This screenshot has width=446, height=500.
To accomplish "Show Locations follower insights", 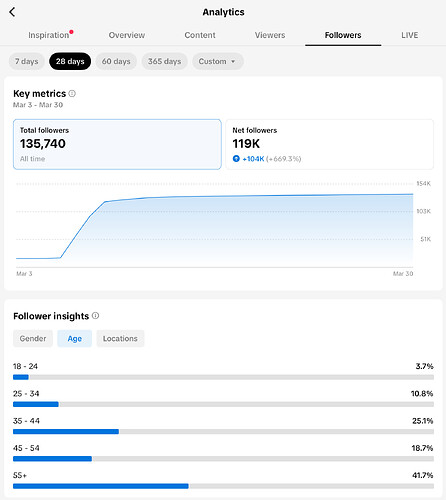I will 120,339.
